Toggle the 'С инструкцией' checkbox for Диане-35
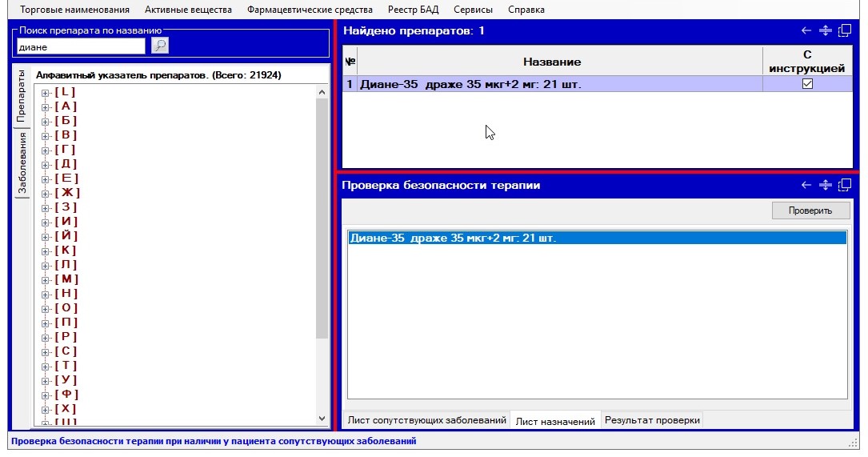Viewport: 868px width, 457px height. pyautogui.click(x=807, y=84)
